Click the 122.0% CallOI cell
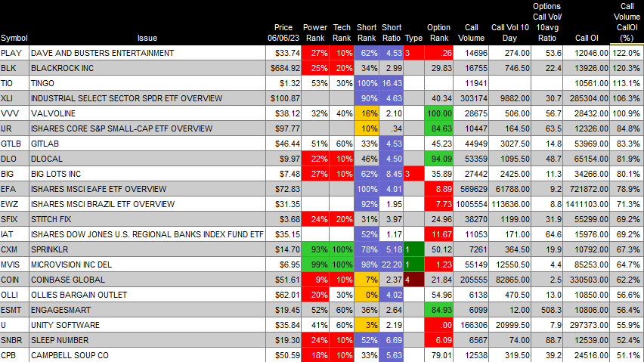This screenshot has width=644, height=362. (627, 53)
